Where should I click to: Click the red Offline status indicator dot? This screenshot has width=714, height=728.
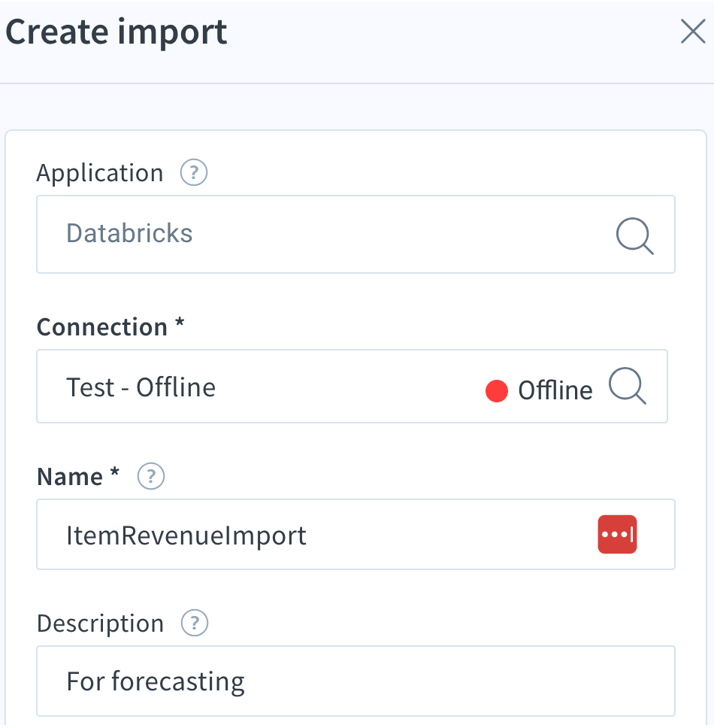click(x=497, y=389)
